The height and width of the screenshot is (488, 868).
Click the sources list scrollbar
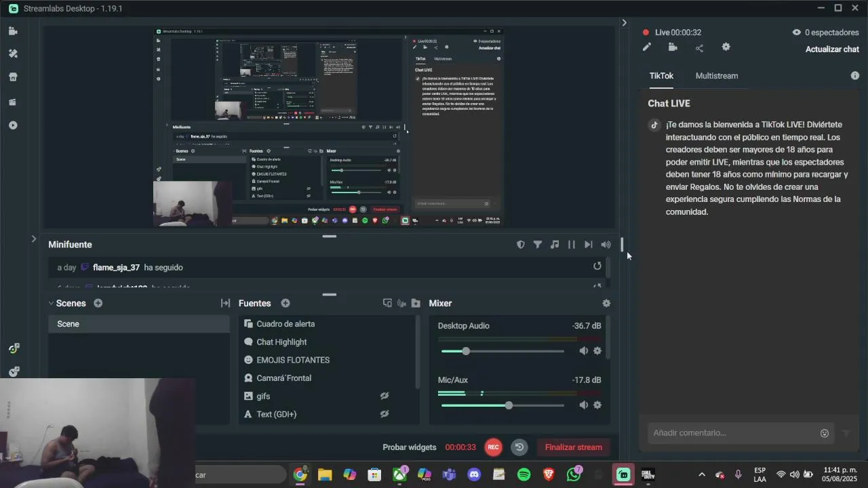coord(418,352)
